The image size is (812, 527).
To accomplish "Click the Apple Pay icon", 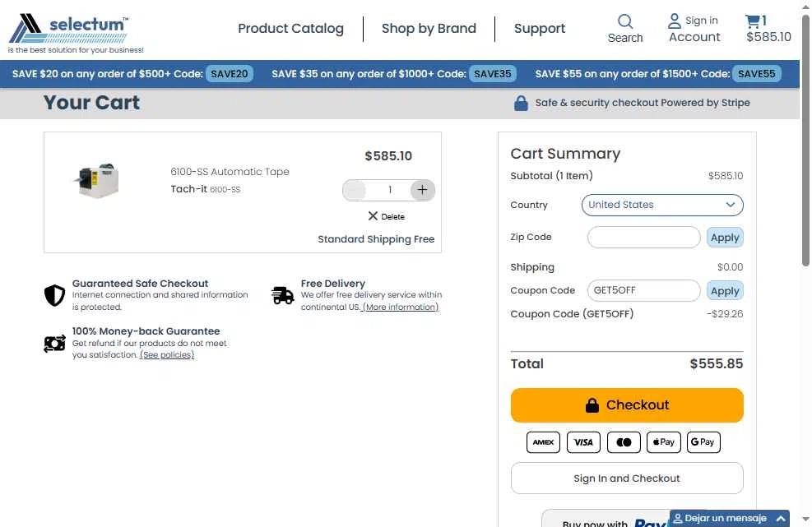I will 664,442.
